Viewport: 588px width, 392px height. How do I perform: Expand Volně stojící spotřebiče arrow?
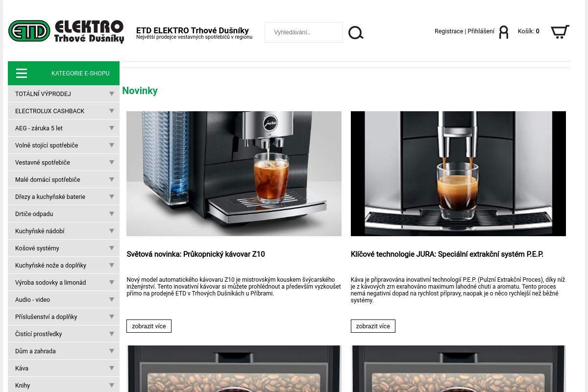[x=112, y=145]
